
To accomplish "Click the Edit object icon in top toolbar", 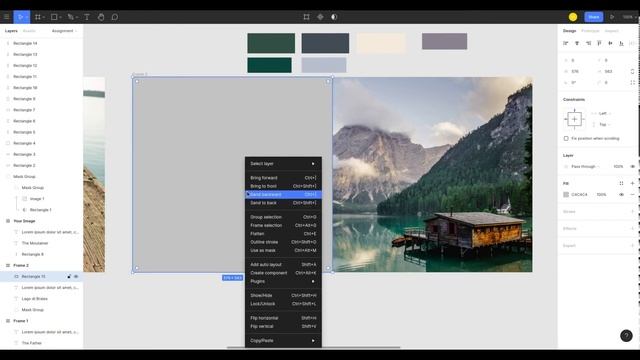I will click(306, 17).
